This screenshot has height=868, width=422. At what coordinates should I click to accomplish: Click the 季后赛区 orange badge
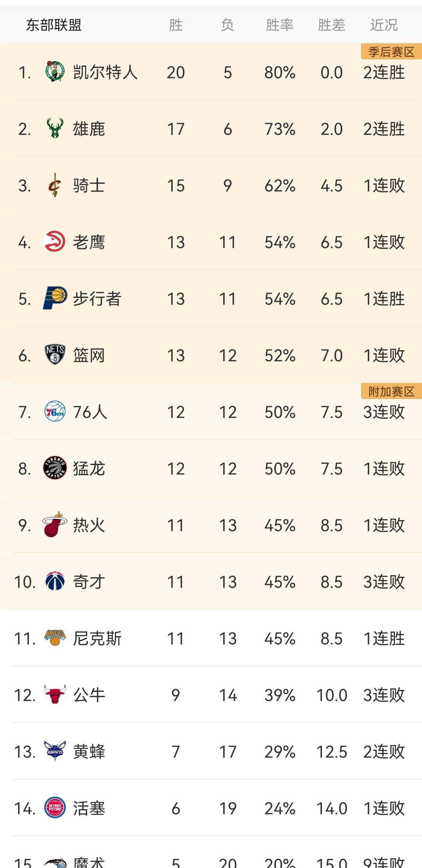pyautogui.click(x=391, y=52)
